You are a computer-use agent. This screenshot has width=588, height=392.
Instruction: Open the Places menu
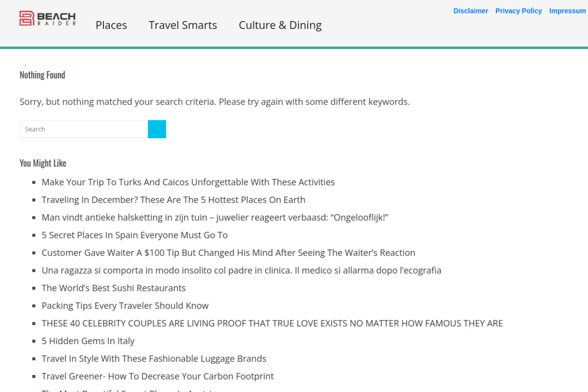click(x=111, y=25)
